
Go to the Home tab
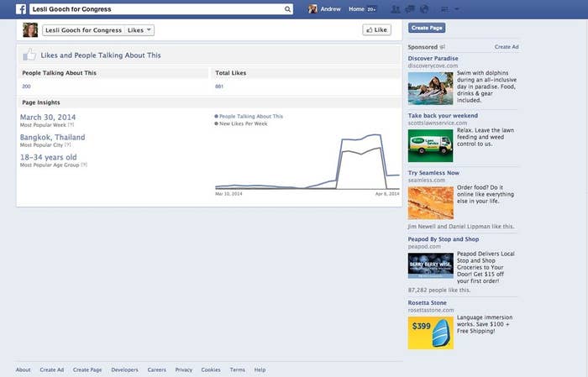357,9
